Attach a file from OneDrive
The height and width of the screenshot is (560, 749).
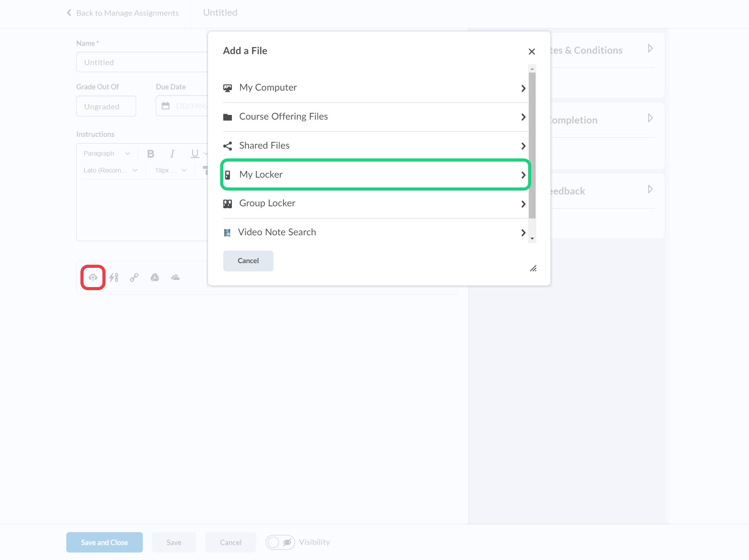175,278
